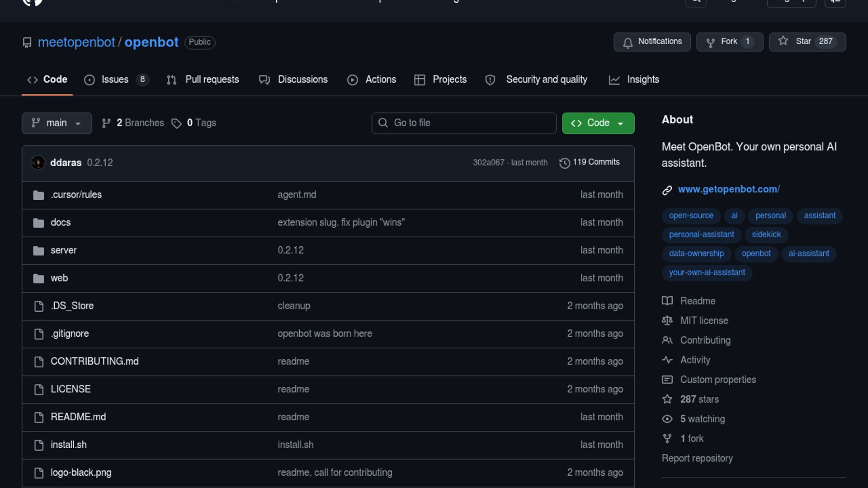
Task: Open the server folder
Action: [x=63, y=250]
